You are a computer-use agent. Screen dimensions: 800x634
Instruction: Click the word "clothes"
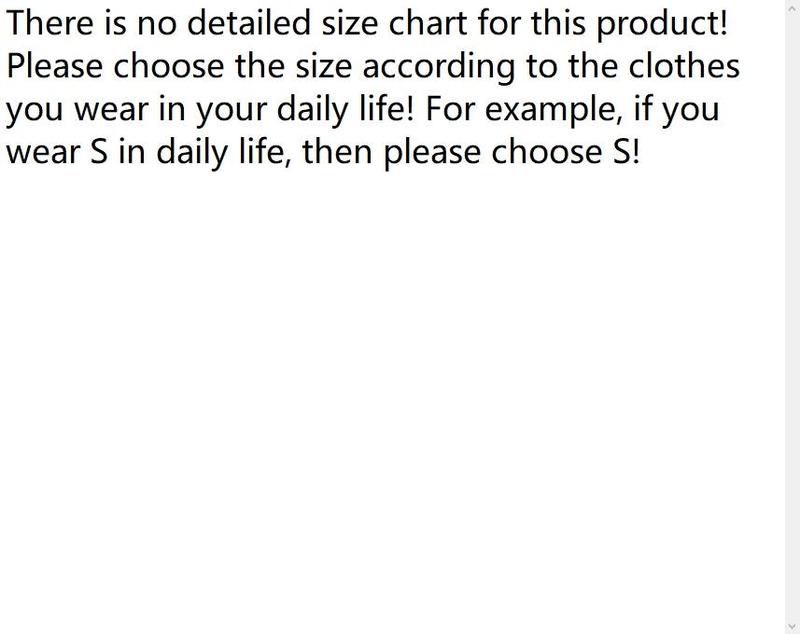tap(684, 66)
